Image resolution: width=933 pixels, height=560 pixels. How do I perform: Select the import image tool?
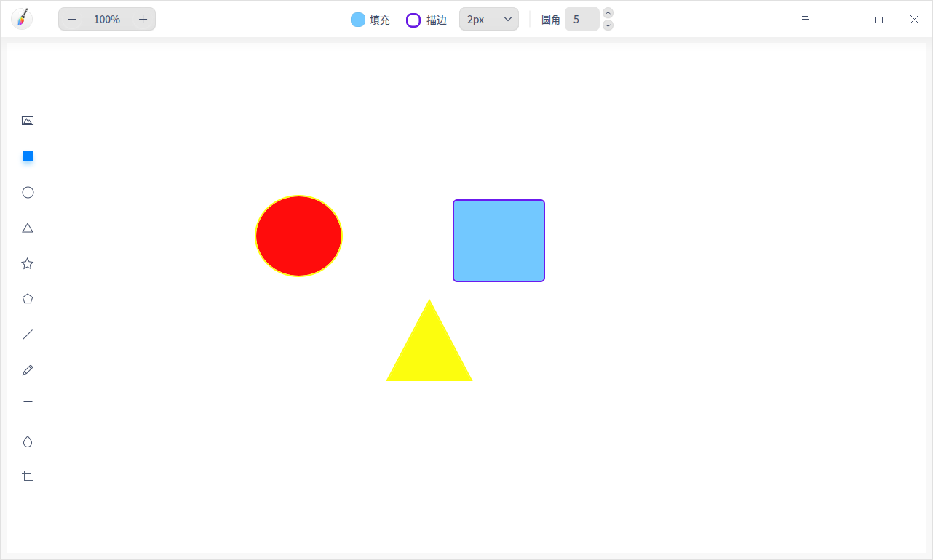(x=28, y=121)
